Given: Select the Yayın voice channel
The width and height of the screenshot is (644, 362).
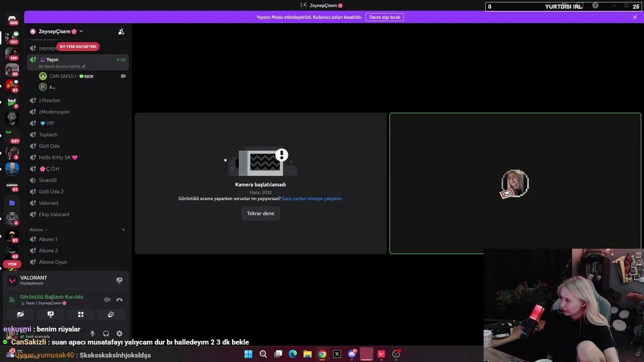Looking at the screenshot, I should click(78, 62).
